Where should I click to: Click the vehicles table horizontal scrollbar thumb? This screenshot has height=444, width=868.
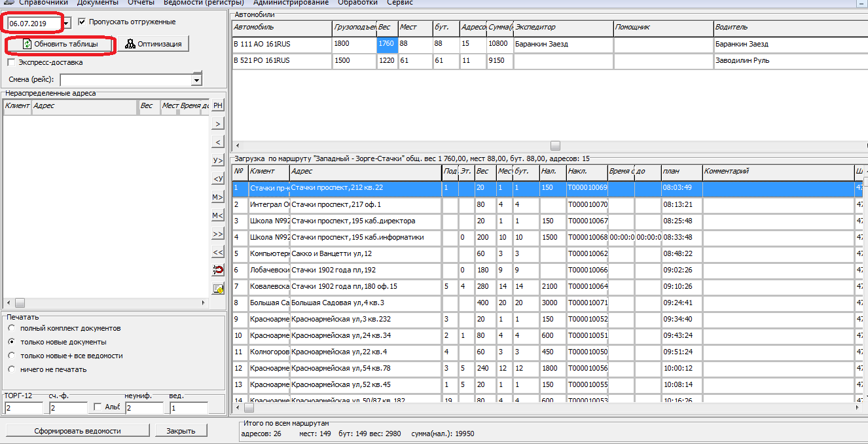(555, 145)
